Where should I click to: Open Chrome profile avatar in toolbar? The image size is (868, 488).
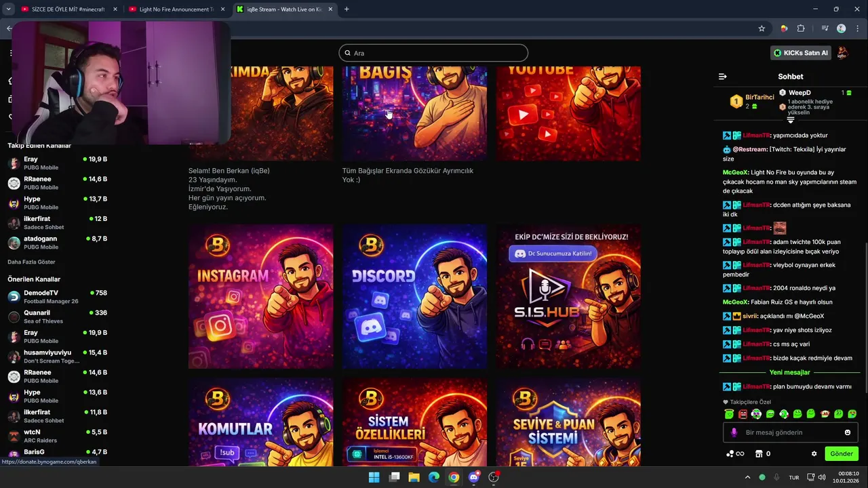click(x=842, y=28)
